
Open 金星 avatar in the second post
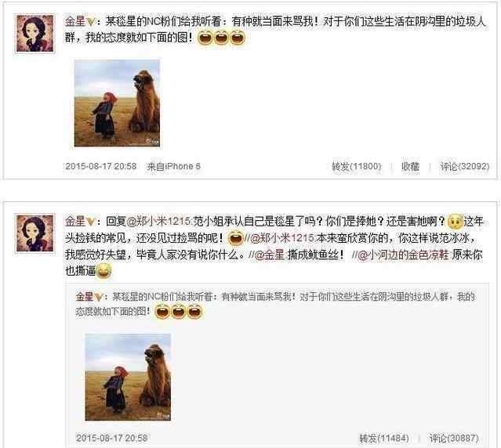(34, 233)
